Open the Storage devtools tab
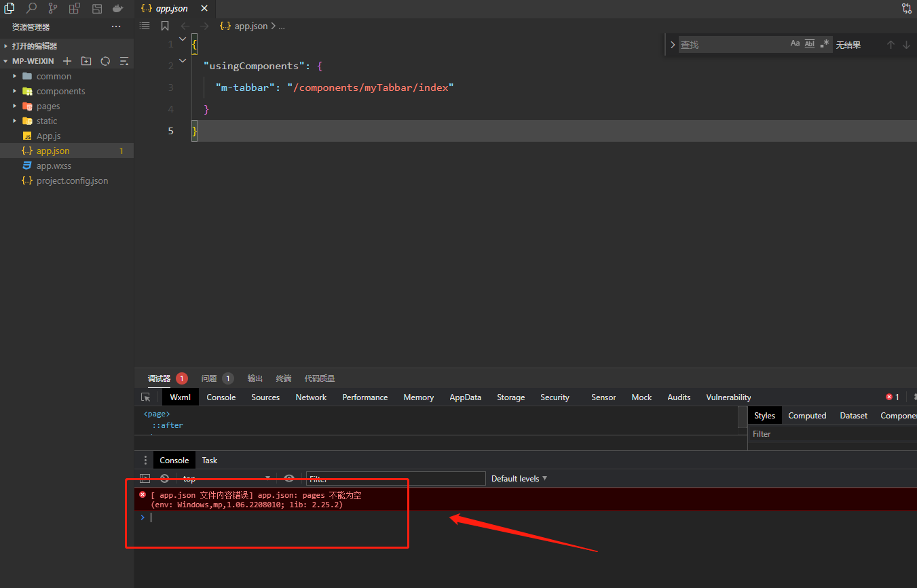The height and width of the screenshot is (588, 917). 511,397
